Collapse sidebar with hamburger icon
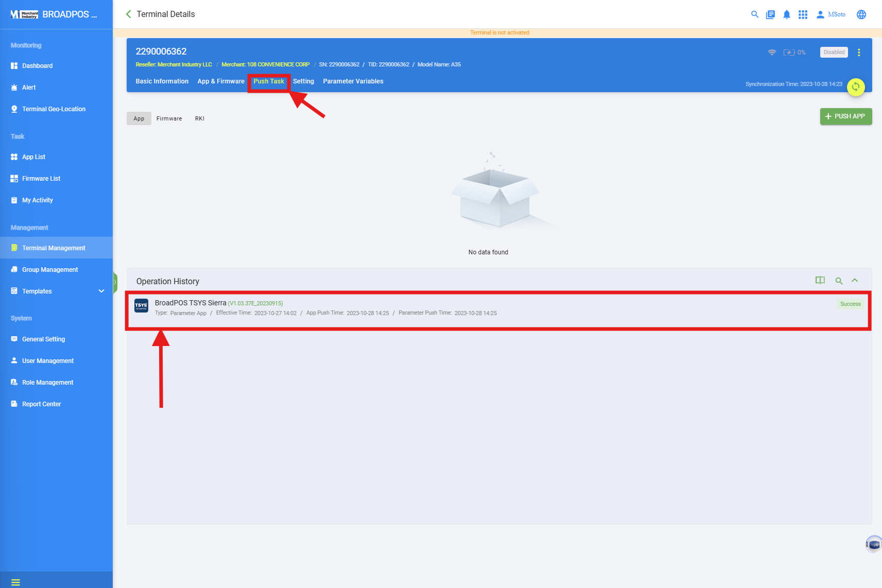The width and height of the screenshot is (882, 588). pyautogui.click(x=15, y=583)
